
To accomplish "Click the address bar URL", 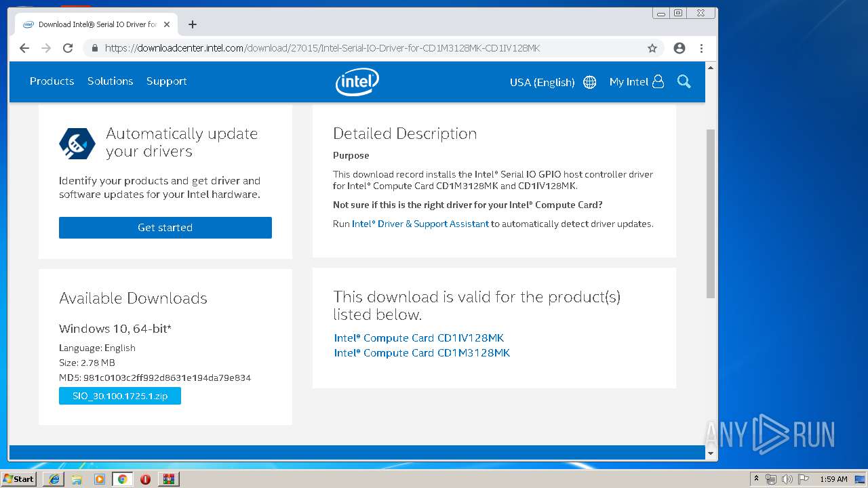I will (322, 48).
